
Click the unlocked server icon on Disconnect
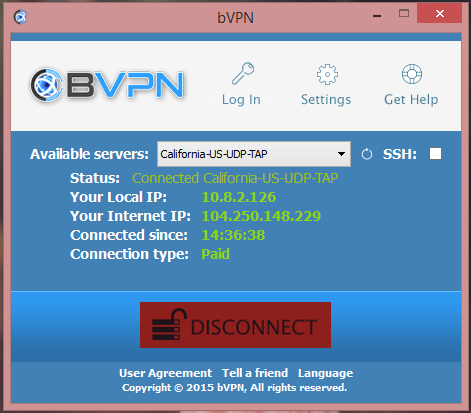(x=169, y=324)
